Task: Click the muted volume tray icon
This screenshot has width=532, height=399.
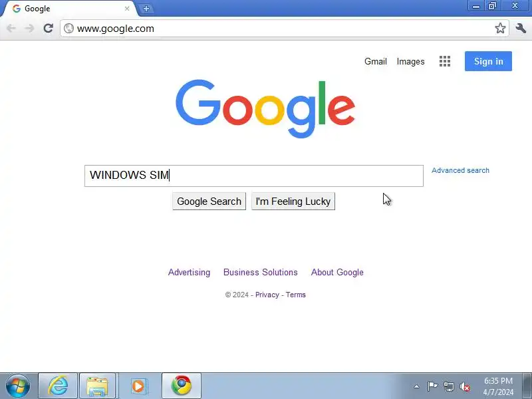Action: coord(465,386)
